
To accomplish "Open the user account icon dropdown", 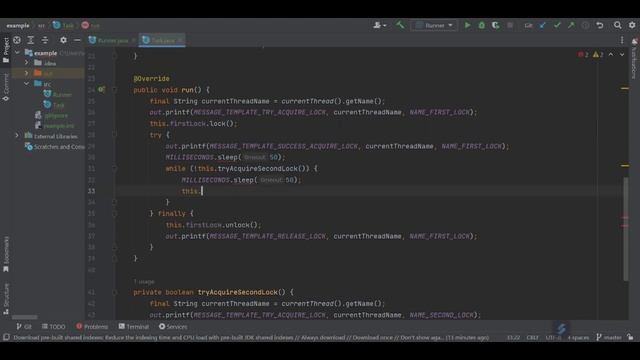I will tap(380, 25).
